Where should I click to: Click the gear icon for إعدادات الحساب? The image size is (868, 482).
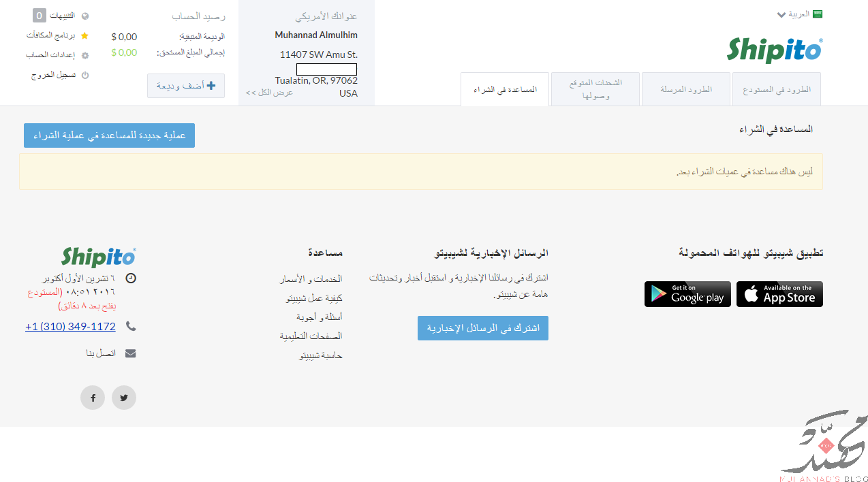[x=85, y=56]
